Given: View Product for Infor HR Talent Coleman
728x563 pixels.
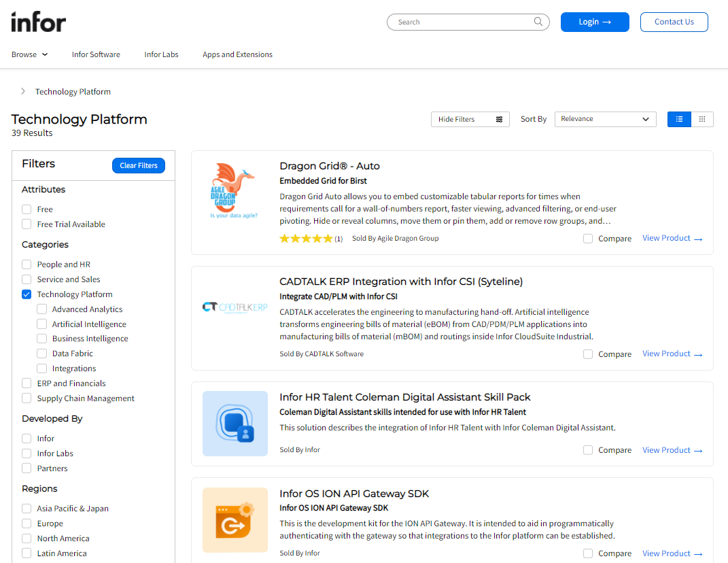Looking at the screenshot, I should (672, 450).
